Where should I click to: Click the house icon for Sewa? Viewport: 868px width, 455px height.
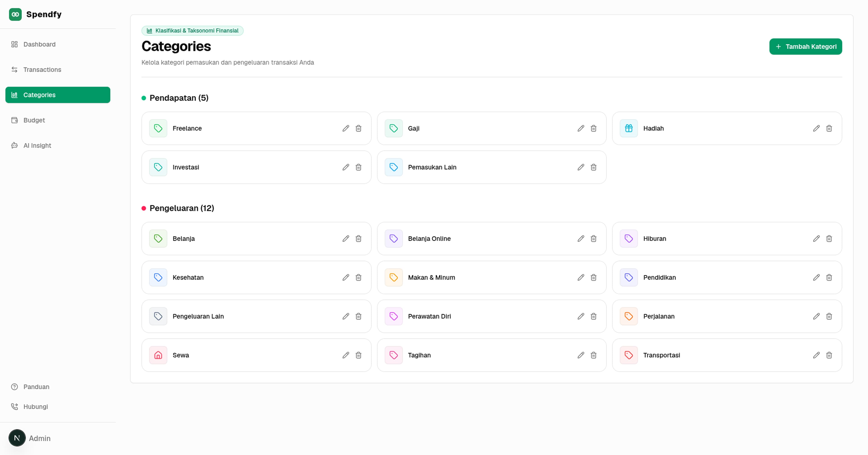pos(158,355)
